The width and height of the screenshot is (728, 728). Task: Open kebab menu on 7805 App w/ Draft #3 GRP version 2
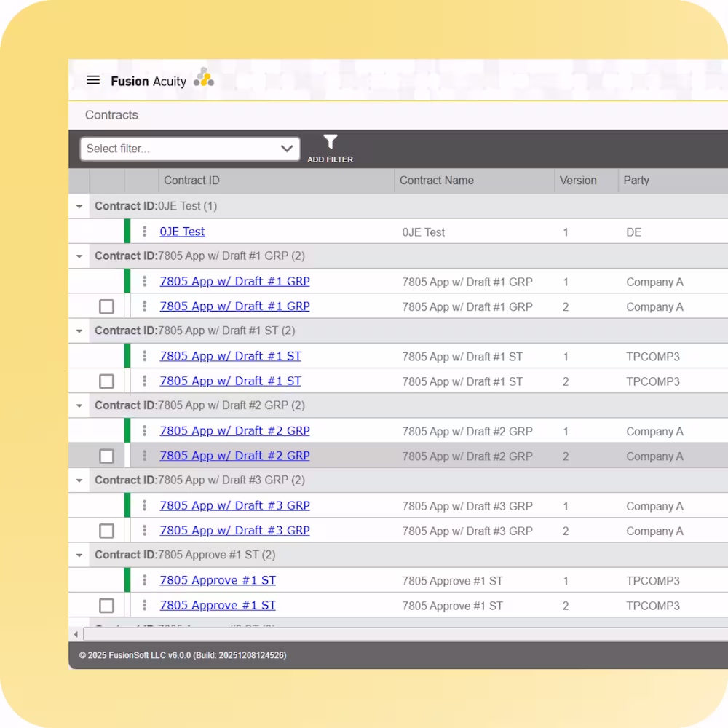click(x=143, y=530)
